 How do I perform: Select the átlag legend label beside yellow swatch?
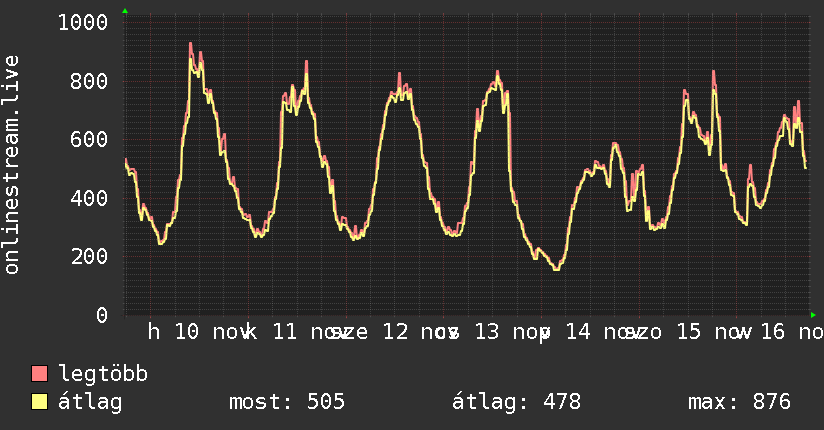90,402
